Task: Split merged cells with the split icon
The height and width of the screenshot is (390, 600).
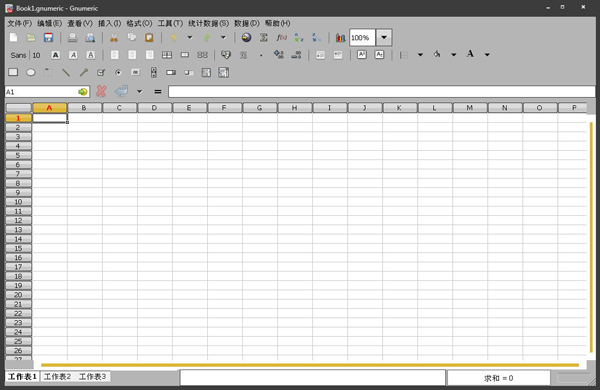Action: tap(202, 55)
